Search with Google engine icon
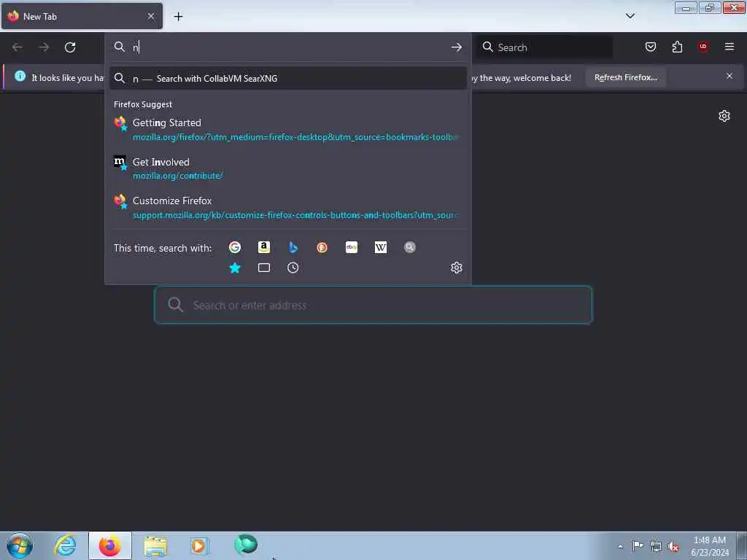Viewport: 747px width, 560px height. point(234,247)
